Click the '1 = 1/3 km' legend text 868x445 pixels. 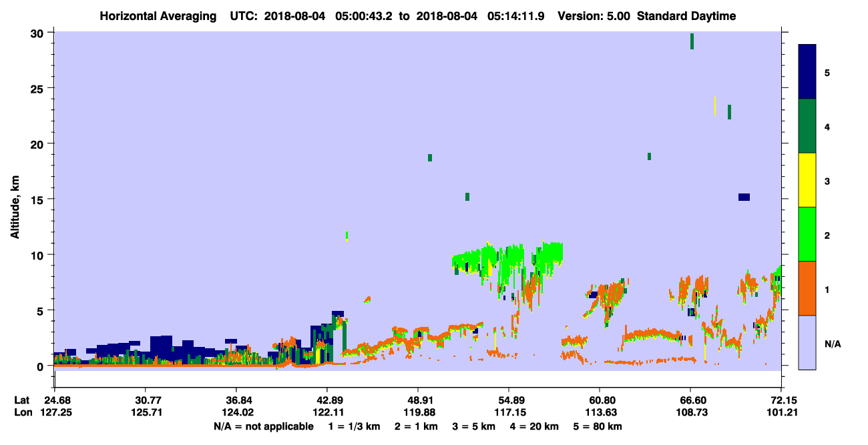(x=355, y=426)
